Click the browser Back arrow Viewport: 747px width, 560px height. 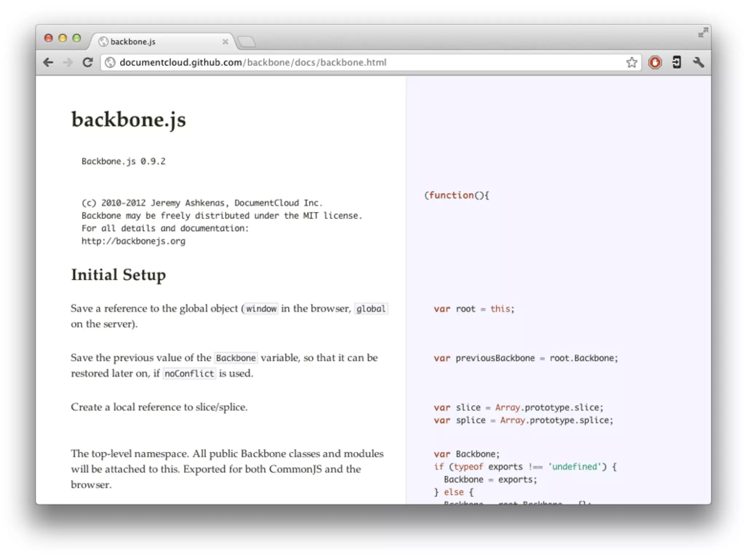(48, 62)
